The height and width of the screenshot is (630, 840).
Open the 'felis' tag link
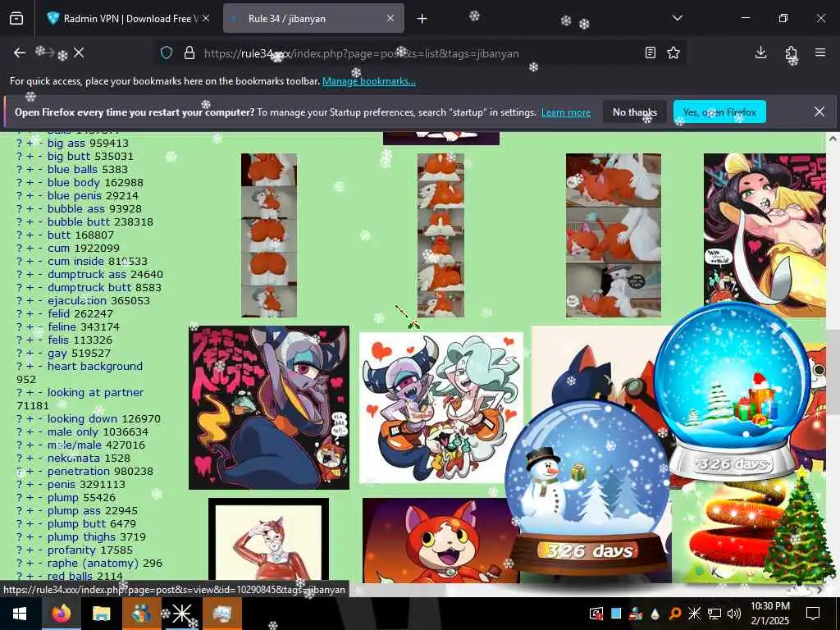[x=58, y=340]
